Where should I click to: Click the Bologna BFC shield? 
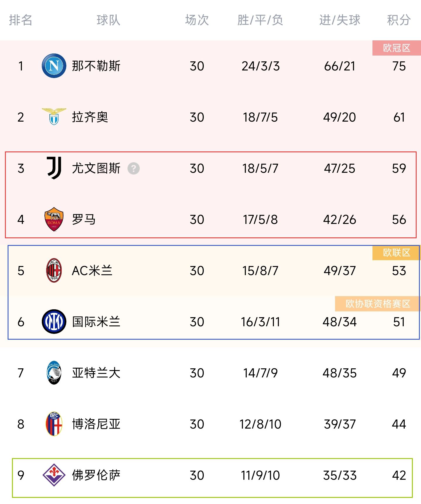[54, 424]
